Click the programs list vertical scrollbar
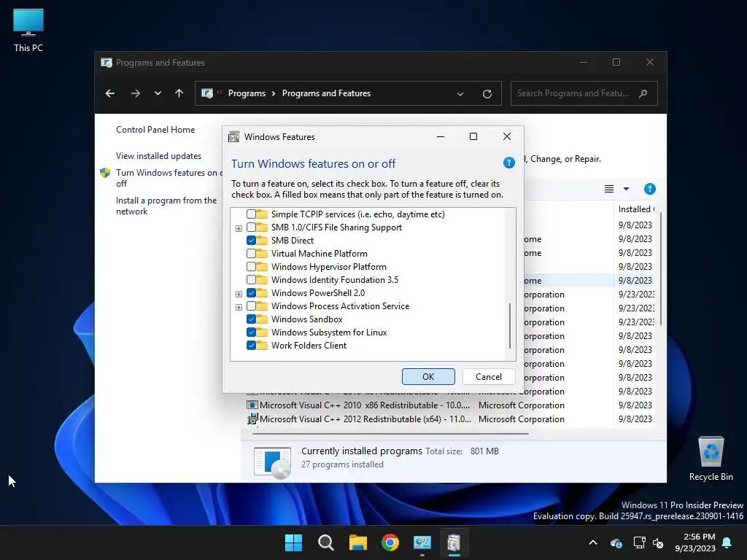Screen dimensions: 747x560 point(660,269)
